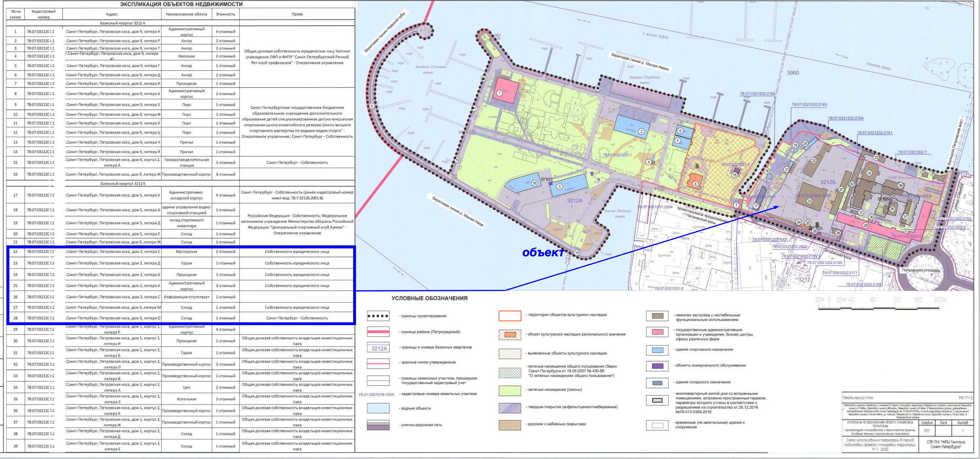Click cadastral label 78:07:0321202:2162
Viewport: 980px width, 459px height.
click(757, 94)
